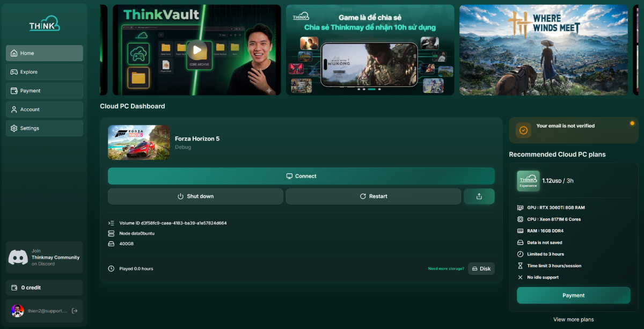Open the Payment menu item in sidebar
The width and height of the screenshot is (644, 329).
[45, 91]
